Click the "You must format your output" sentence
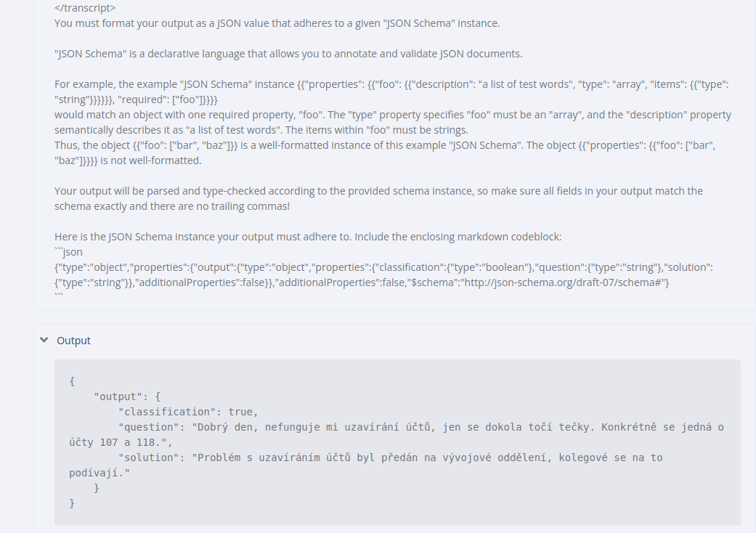The image size is (756, 533). click(277, 23)
